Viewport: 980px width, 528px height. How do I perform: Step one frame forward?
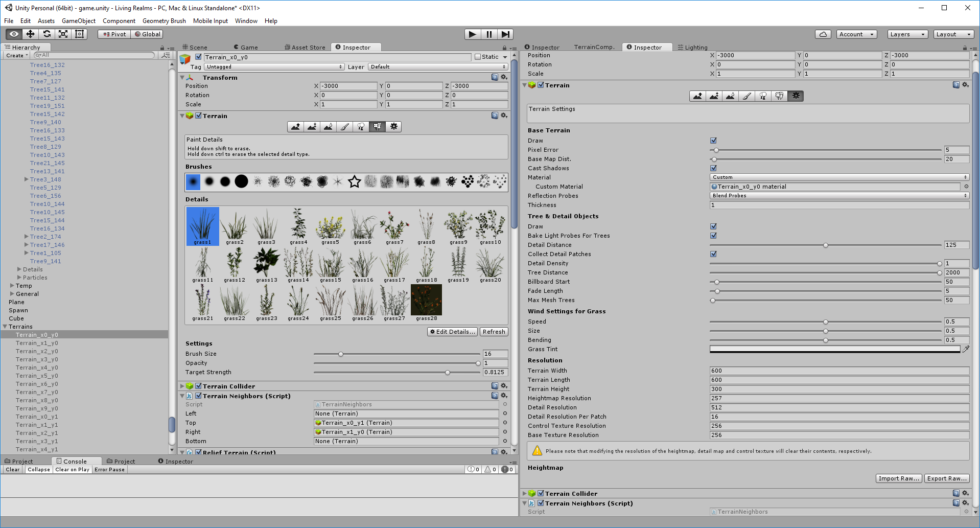pyautogui.click(x=505, y=34)
